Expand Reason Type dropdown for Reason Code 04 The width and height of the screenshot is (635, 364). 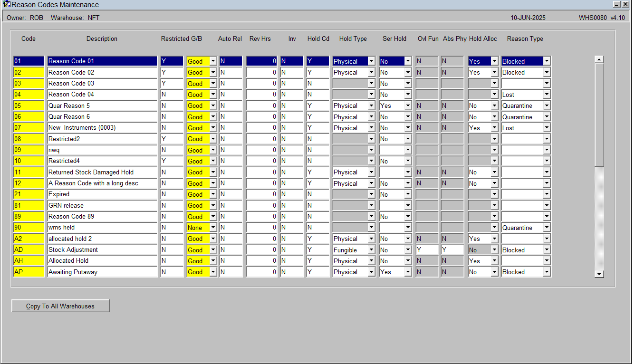pos(547,95)
